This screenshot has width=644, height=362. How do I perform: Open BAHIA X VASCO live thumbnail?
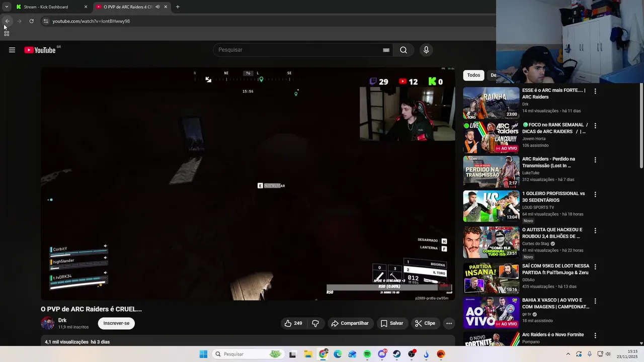[x=491, y=312]
